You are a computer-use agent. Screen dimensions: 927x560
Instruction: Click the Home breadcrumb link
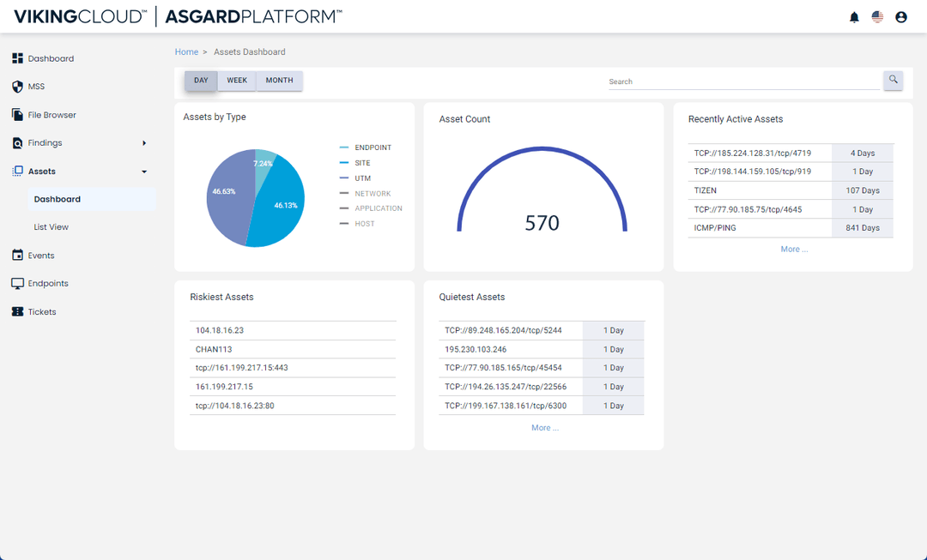coord(186,51)
